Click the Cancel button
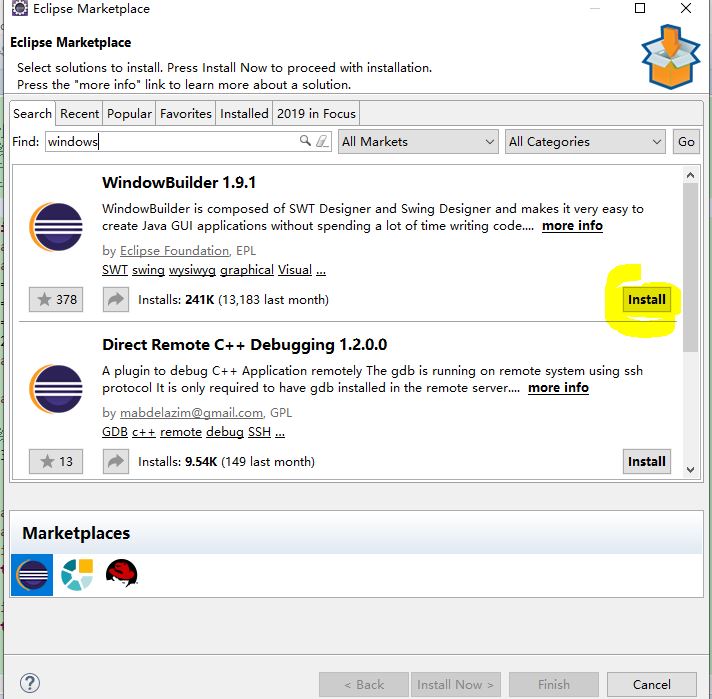 652,684
